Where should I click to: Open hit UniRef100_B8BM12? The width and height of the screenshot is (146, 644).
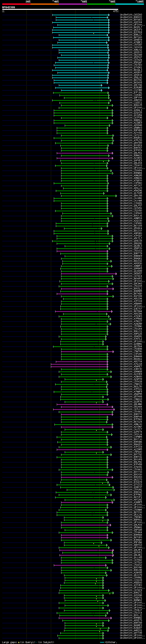131,120
